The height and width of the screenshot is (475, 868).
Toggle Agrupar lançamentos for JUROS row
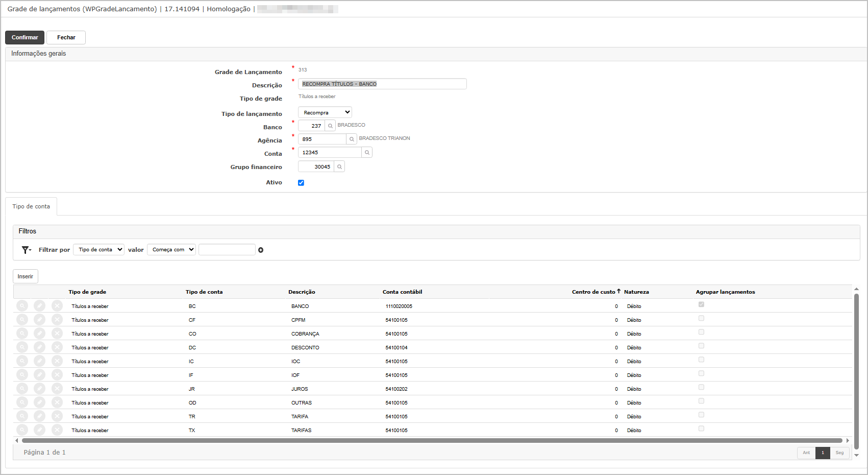pyautogui.click(x=701, y=387)
